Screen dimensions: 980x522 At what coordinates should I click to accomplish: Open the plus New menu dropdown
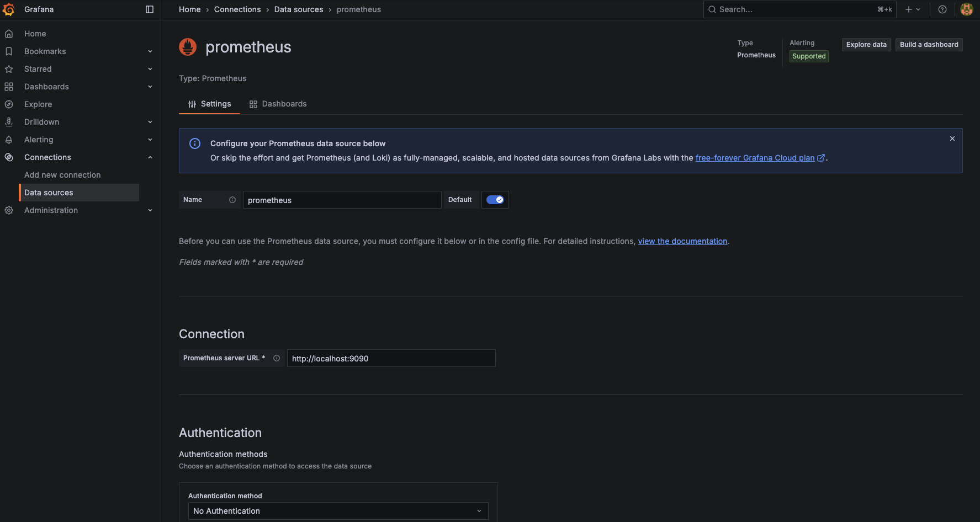click(x=913, y=9)
